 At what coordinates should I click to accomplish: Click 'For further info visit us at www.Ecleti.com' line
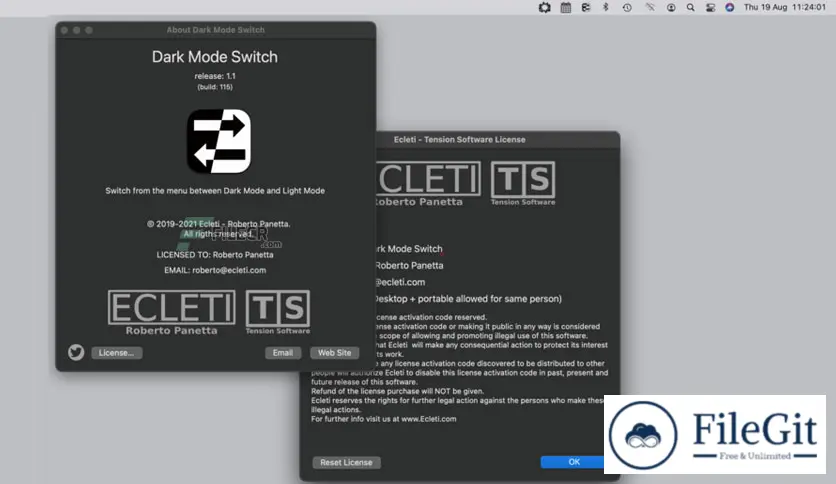[383, 419]
